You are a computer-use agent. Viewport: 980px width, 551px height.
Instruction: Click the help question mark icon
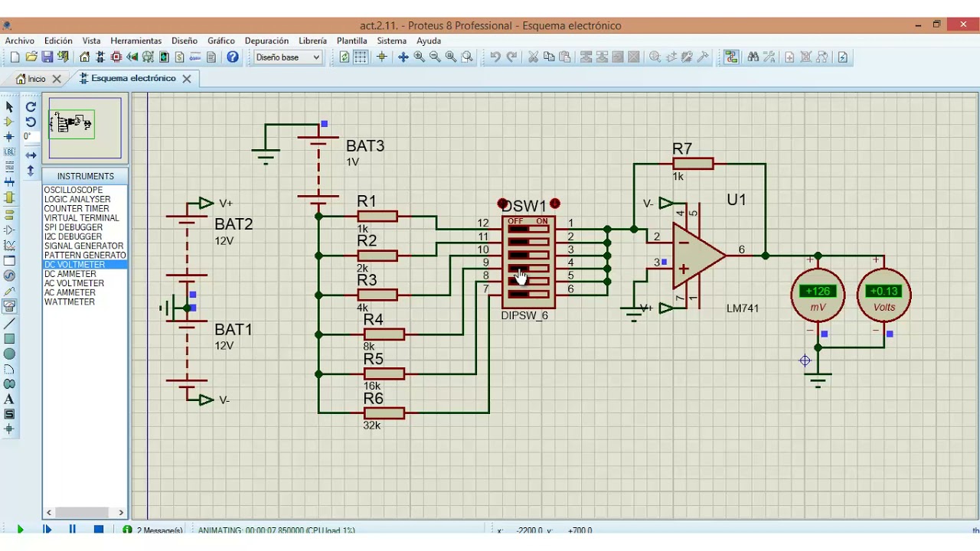coord(233,57)
